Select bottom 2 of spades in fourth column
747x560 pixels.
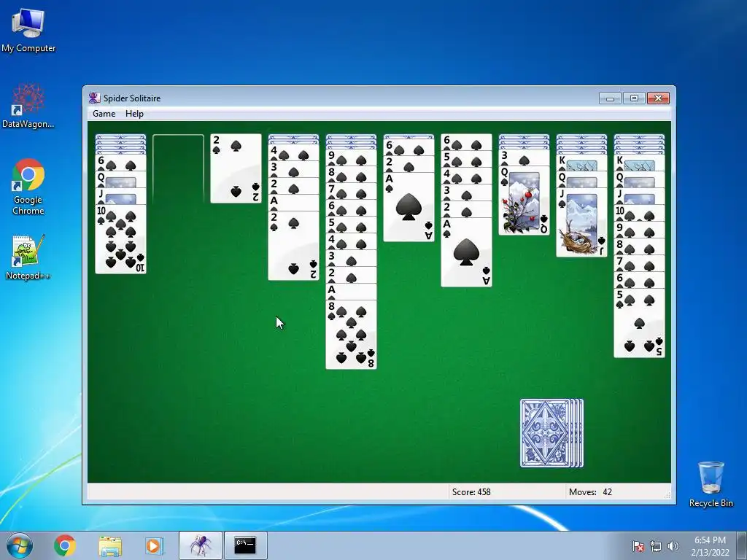[x=293, y=245]
